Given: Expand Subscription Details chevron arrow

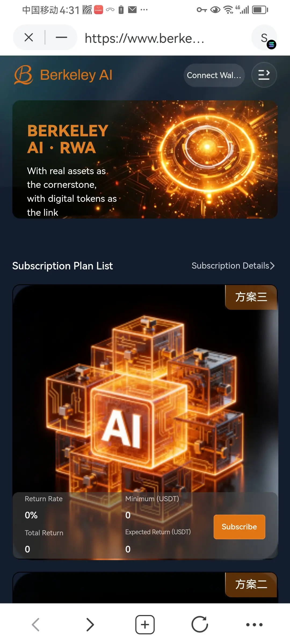Looking at the screenshot, I should [x=272, y=266].
